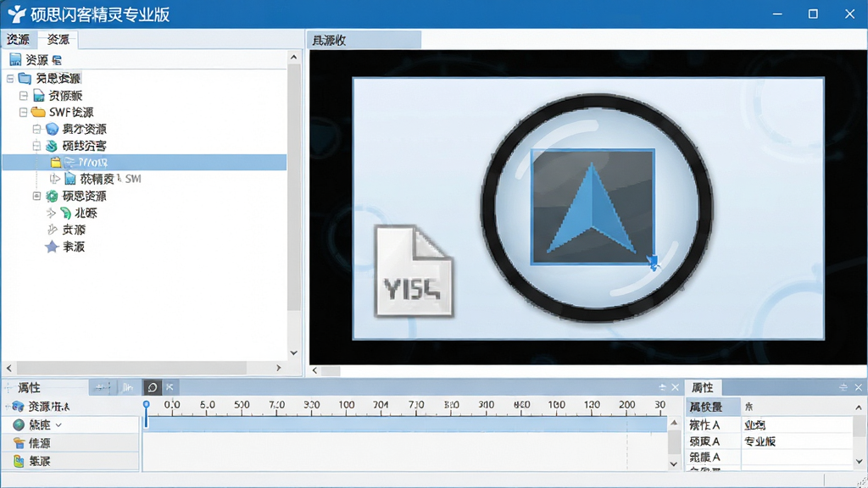The height and width of the screenshot is (488, 868).
Task: Click the yellow SWF 资源 folder icon
Action: tap(38, 112)
